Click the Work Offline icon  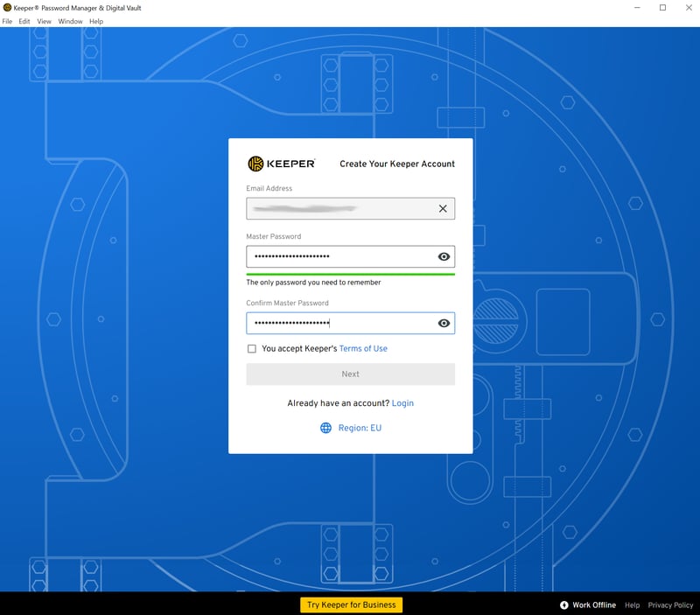pyautogui.click(x=564, y=605)
